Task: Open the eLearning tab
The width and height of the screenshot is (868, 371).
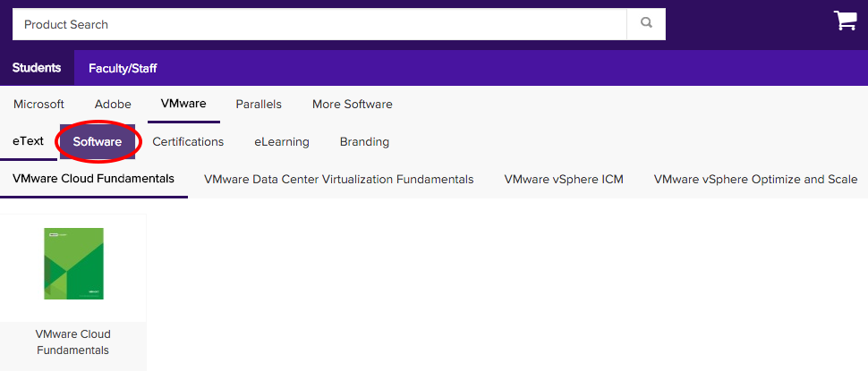Action: (x=281, y=141)
